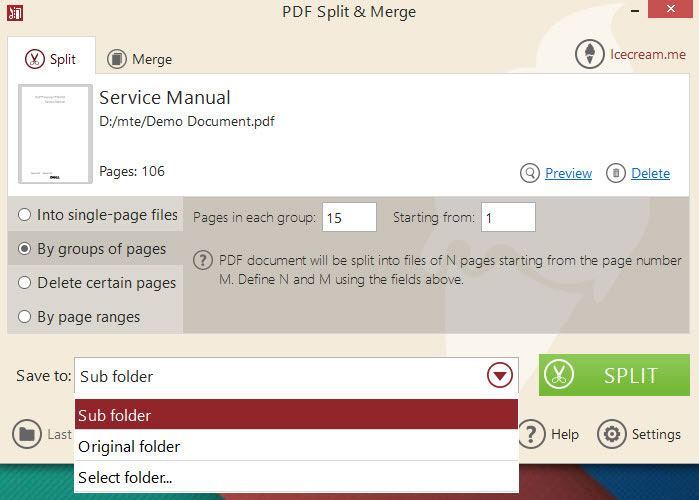
Task: Click the Settings gear icon
Action: click(612, 434)
